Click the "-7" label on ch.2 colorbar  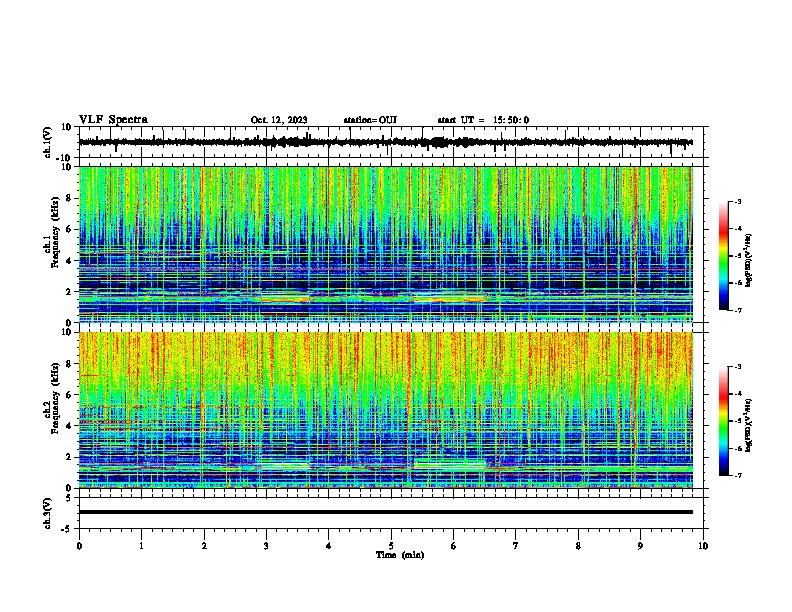(738, 475)
